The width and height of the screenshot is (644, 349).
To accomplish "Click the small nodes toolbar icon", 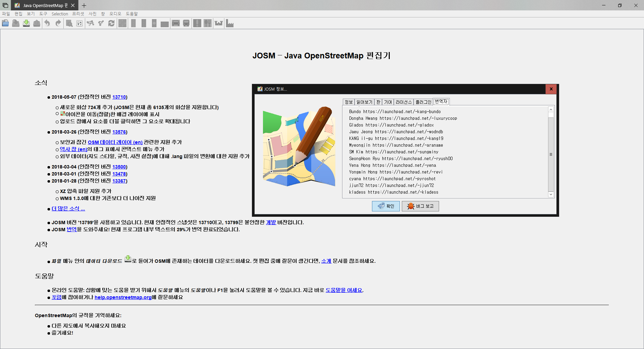I will coord(101,23).
